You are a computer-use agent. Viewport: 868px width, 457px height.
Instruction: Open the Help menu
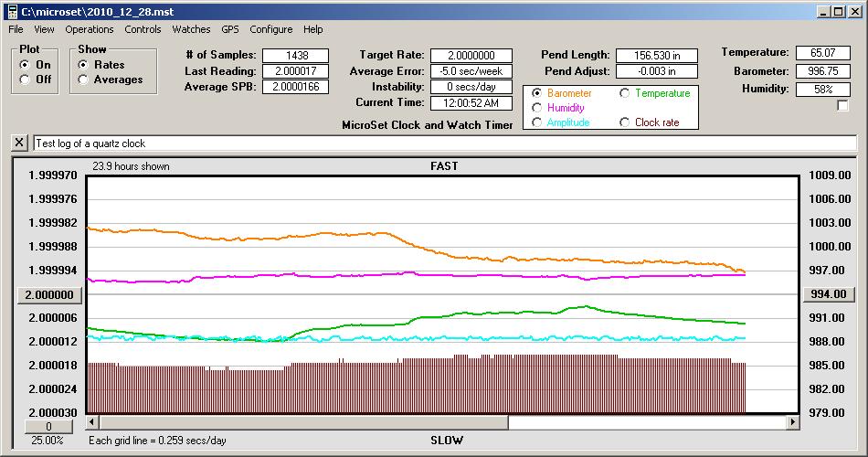click(312, 29)
